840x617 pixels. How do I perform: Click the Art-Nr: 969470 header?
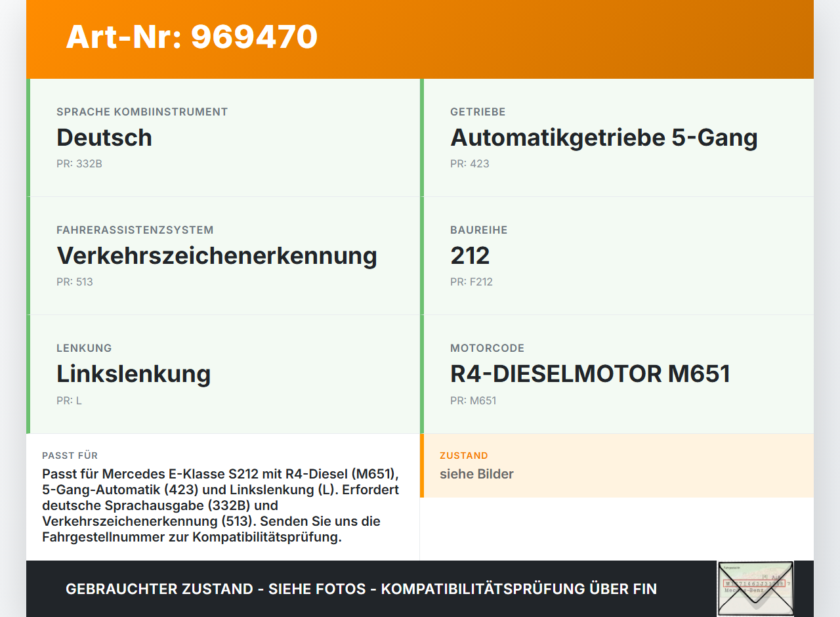point(191,37)
